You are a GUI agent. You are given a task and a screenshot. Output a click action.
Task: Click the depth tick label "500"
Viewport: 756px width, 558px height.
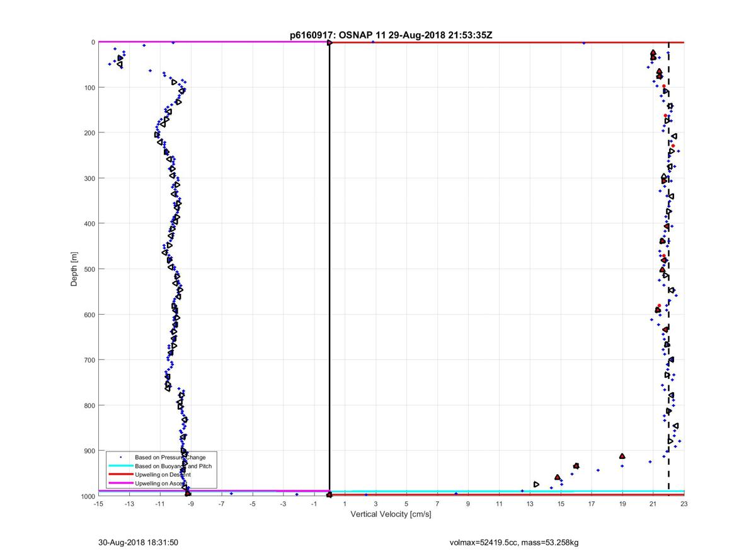pos(89,269)
